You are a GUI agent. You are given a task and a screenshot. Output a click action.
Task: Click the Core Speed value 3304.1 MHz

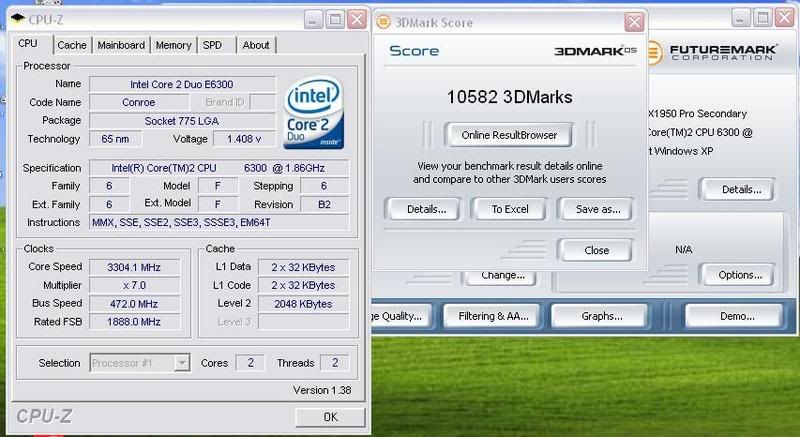134,267
